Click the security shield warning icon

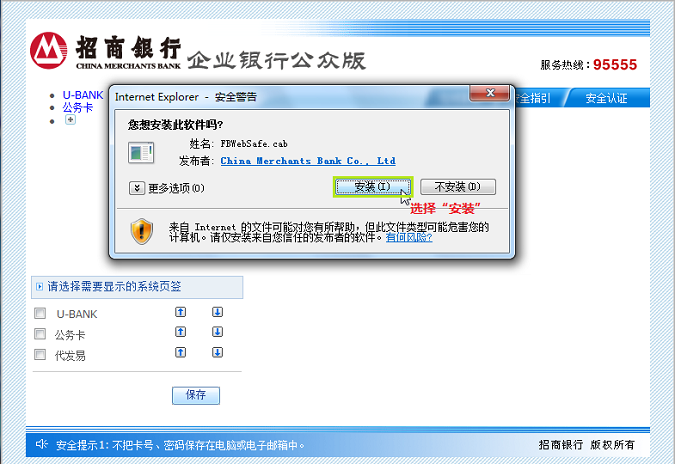(x=142, y=232)
